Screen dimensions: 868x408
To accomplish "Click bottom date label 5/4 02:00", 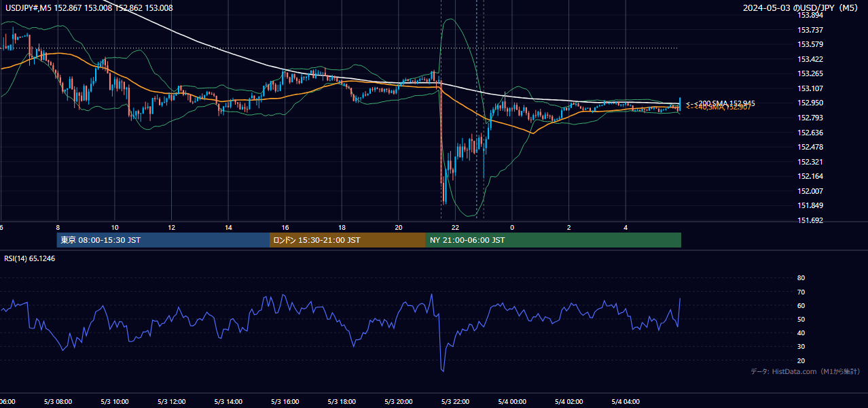I will 569,402.
